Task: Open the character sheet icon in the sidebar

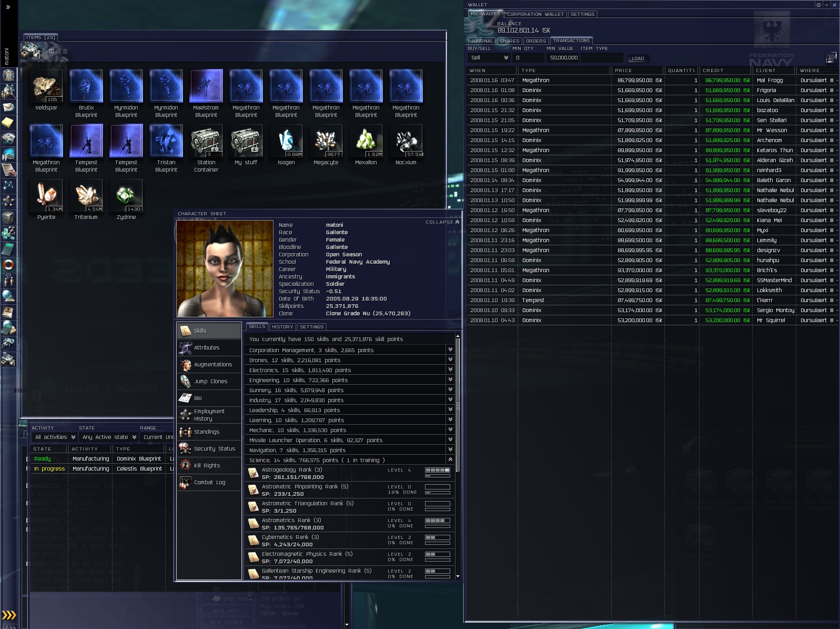Action: pos(8,75)
